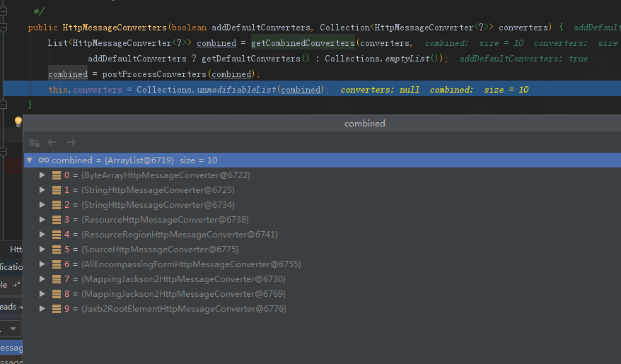Click the field icon of element 0
The image size is (621, 364).
point(57,175)
